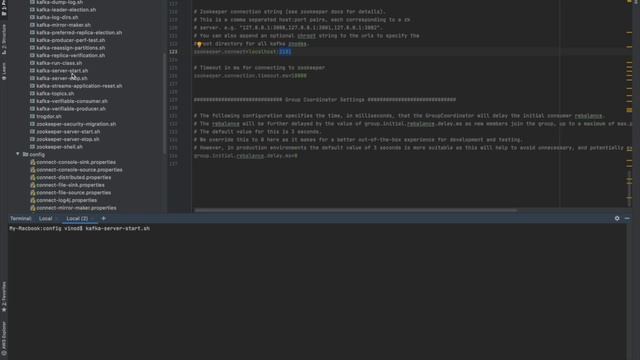Image resolution: width=640 pixels, height=360 pixels.
Task: Click line number 123 in the gutter
Action: pos(173,52)
